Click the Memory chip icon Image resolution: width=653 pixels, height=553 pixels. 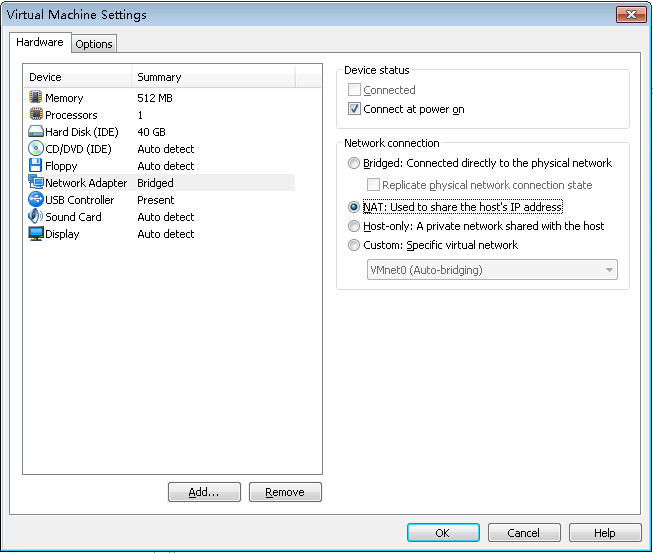point(36,97)
